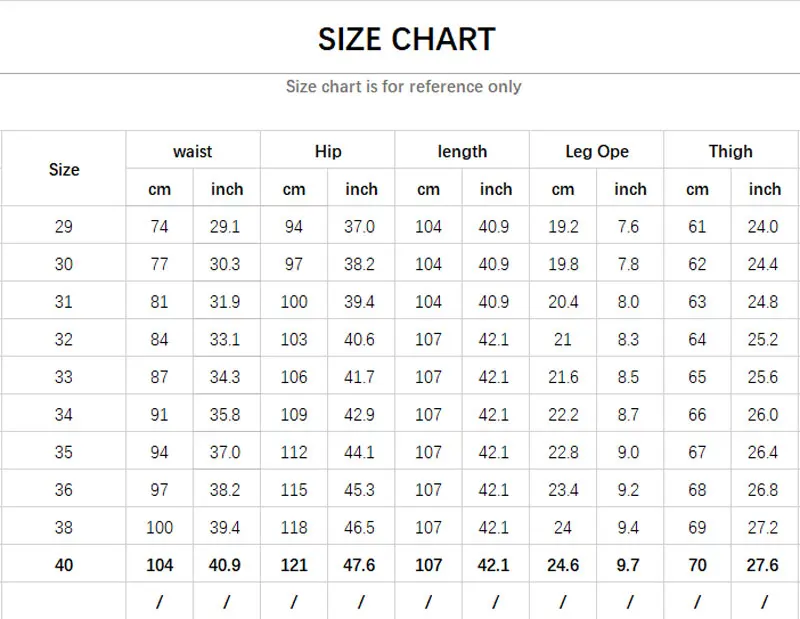Click the 22.8 cm leg opening cell
Screen dimensions: 800x619
(563, 453)
